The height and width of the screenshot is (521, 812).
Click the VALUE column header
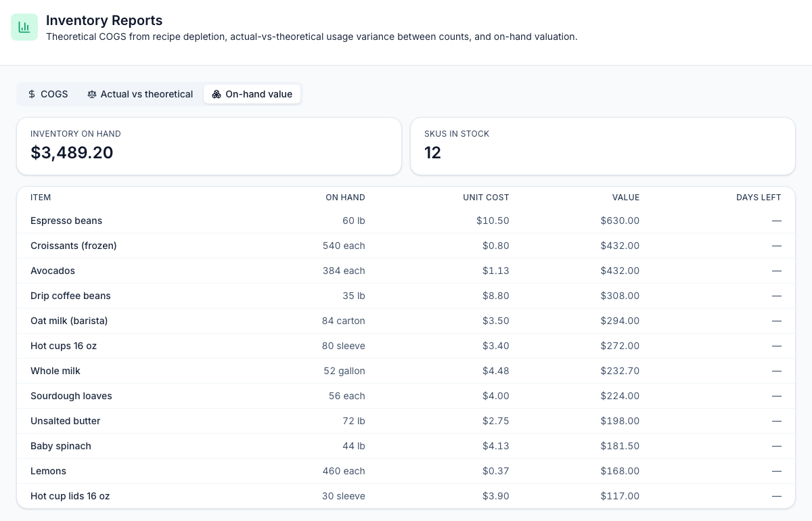pyautogui.click(x=626, y=198)
